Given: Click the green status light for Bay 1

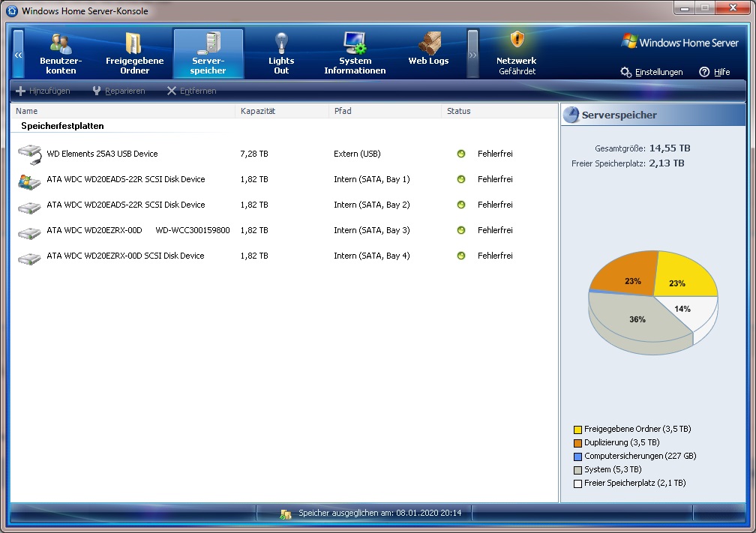Looking at the screenshot, I should [461, 179].
